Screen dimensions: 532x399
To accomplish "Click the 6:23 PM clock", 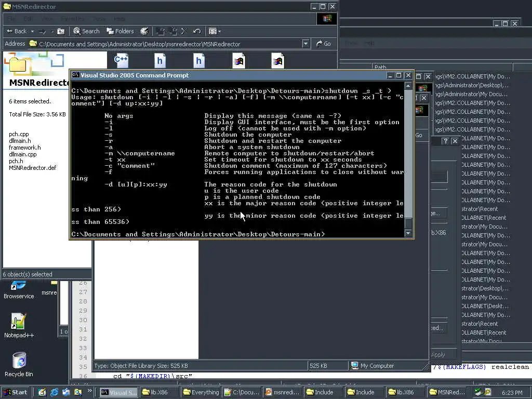I will [x=512, y=393].
